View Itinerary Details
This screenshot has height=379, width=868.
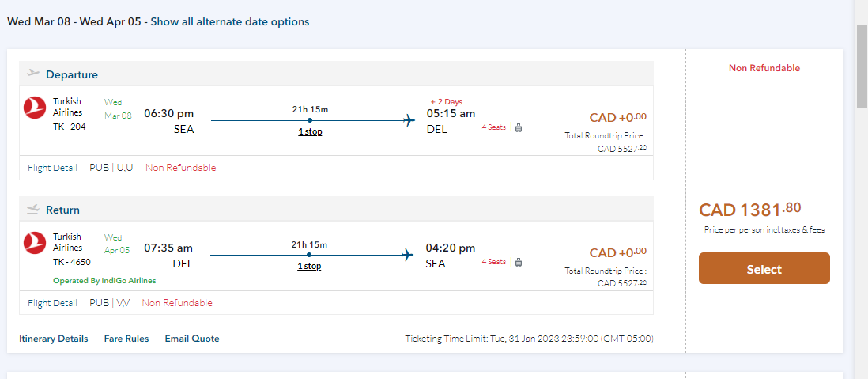point(54,339)
